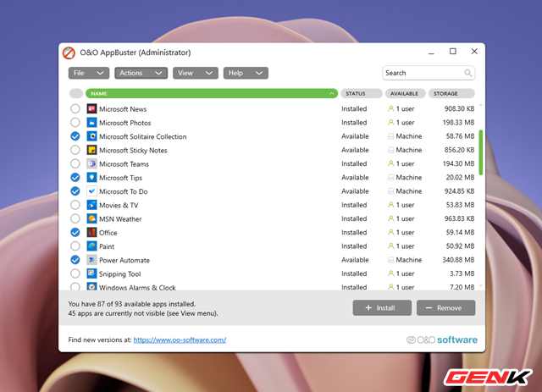Screen dimensions: 542x392
Task: Click the user icon in Office row
Action: pos(391,232)
